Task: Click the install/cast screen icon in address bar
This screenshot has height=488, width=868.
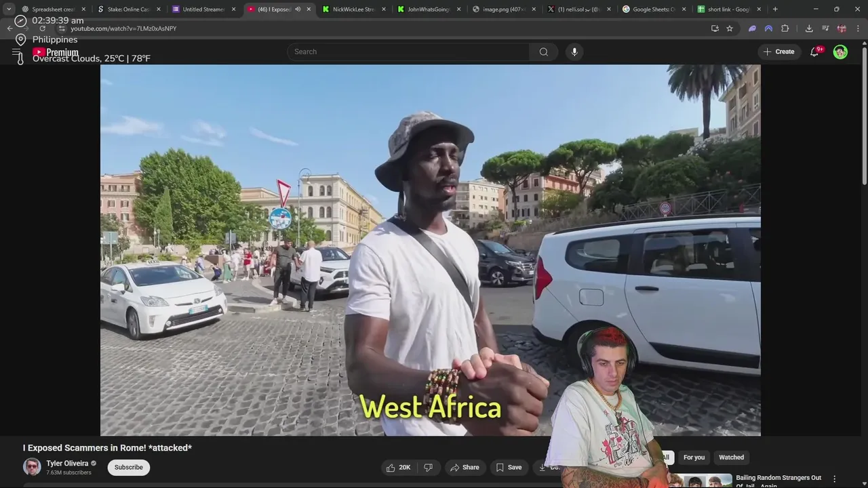Action: [x=715, y=28]
